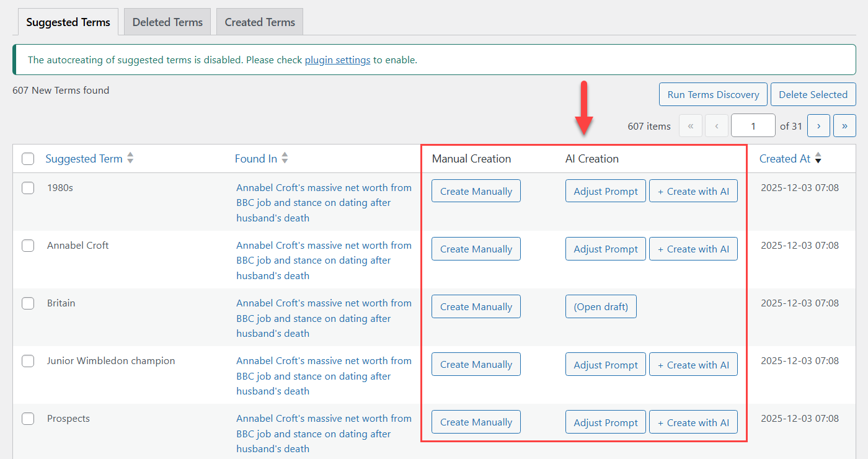Image resolution: width=868 pixels, height=459 pixels.
Task: Check the Prospects term checkbox
Action: click(27, 419)
